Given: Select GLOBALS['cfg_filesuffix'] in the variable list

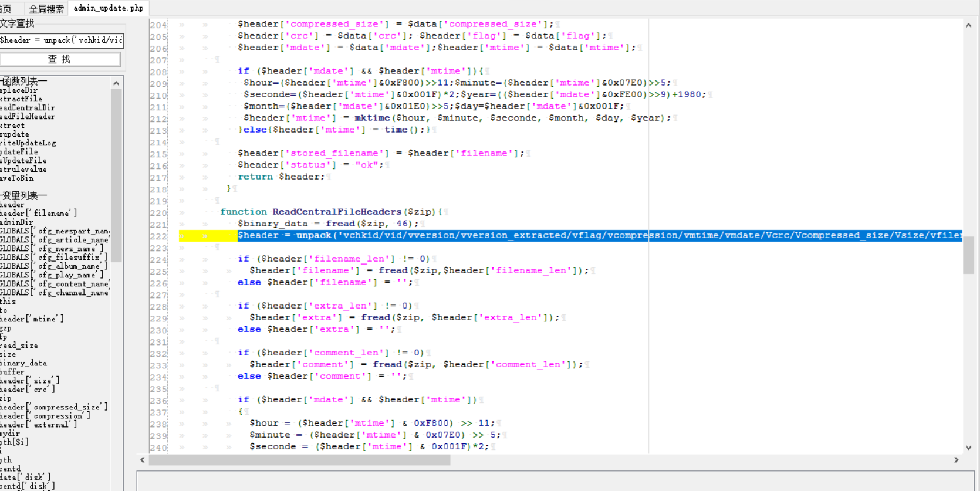Looking at the screenshot, I should [54, 258].
